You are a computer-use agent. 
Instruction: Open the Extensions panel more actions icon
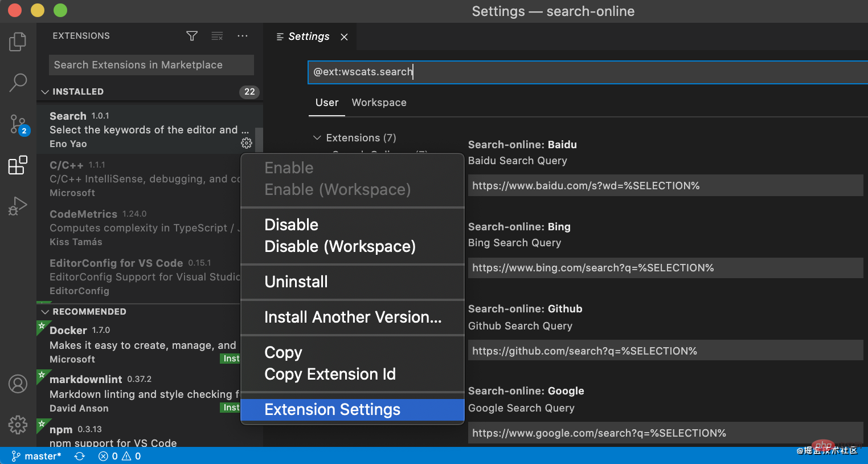pyautogui.click(x=243, y=35)
